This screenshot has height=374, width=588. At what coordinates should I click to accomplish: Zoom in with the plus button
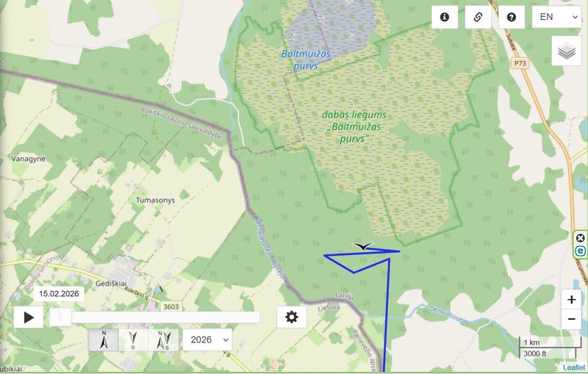(x=572, y=300)
